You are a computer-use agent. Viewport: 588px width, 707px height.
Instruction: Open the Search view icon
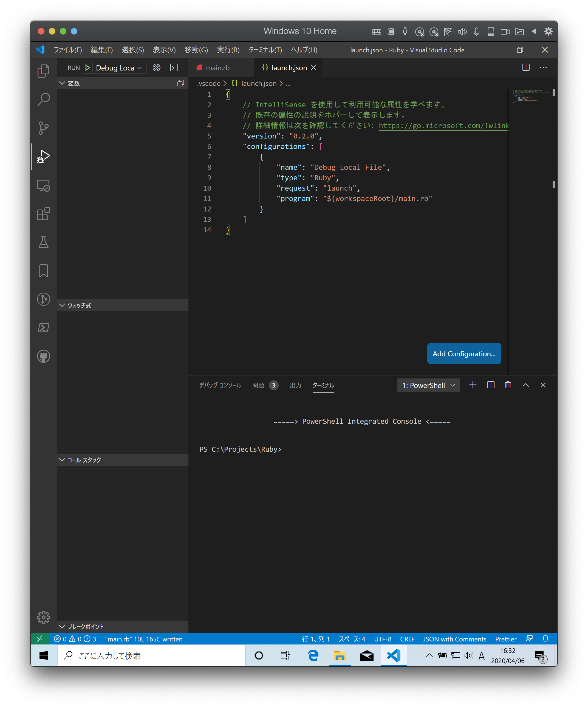tap(43, 99)
